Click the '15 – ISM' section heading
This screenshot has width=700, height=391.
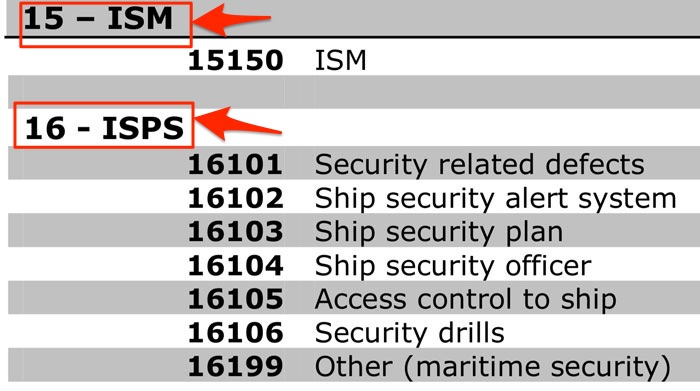(98, 19)
